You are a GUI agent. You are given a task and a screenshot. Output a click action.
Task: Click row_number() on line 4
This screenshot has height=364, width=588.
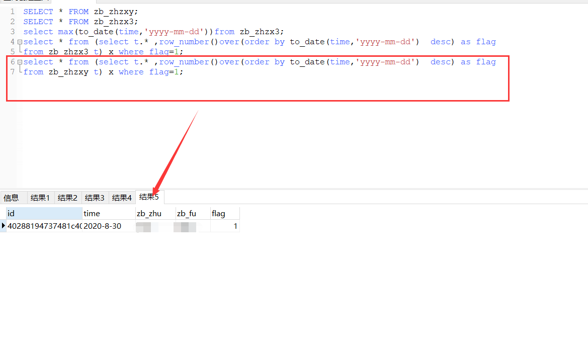tap(189, 42)
